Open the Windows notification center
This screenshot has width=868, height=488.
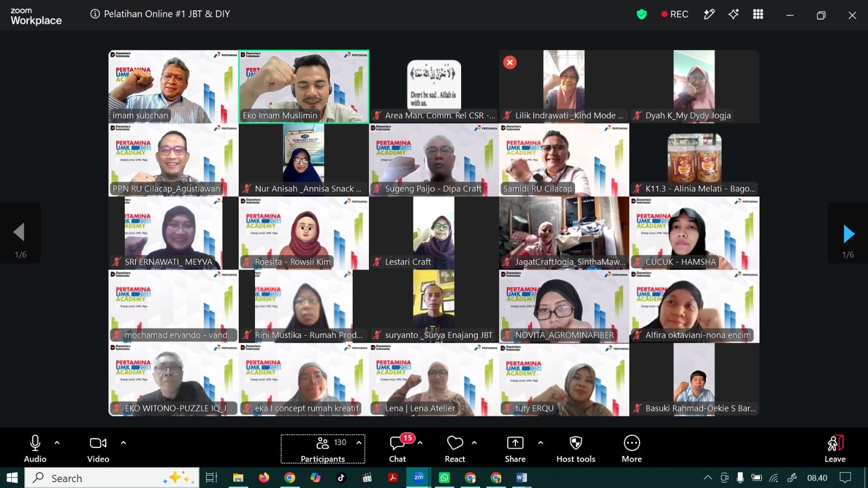coord(845,478)
